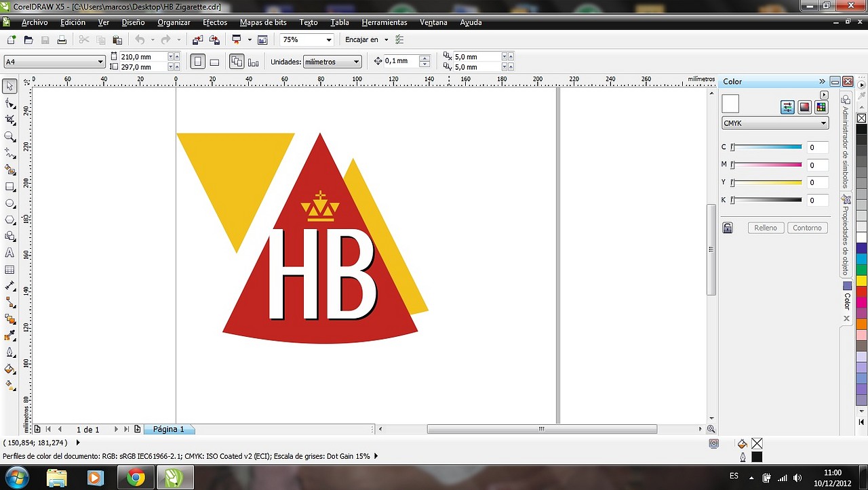Select the Dimension tool
Screen dimensions: 868x490
click(x=9, y=286)
